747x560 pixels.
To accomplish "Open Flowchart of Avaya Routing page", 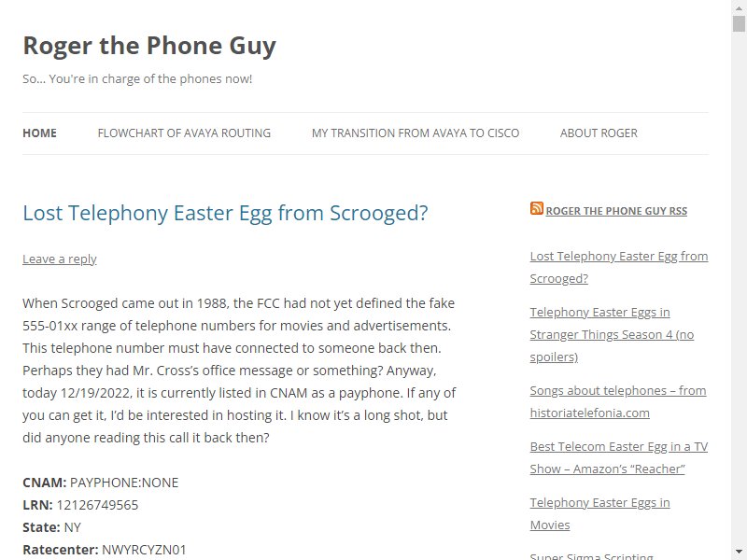I will point(184,133).
